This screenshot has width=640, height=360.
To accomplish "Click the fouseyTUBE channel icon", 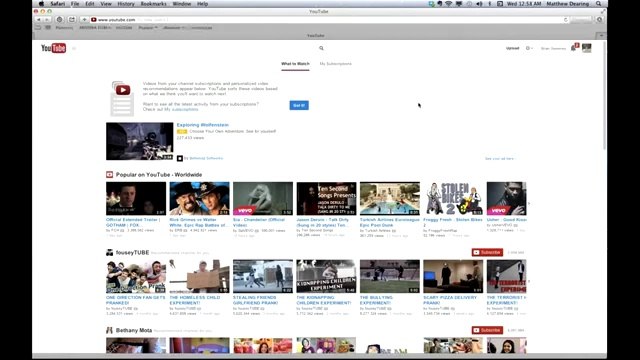I will pos(109,253).
